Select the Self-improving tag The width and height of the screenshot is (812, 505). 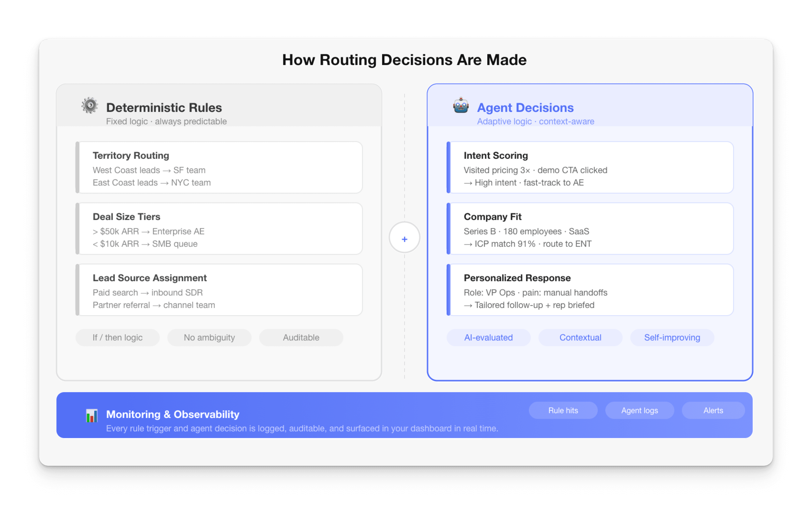(x=672, y=337)
